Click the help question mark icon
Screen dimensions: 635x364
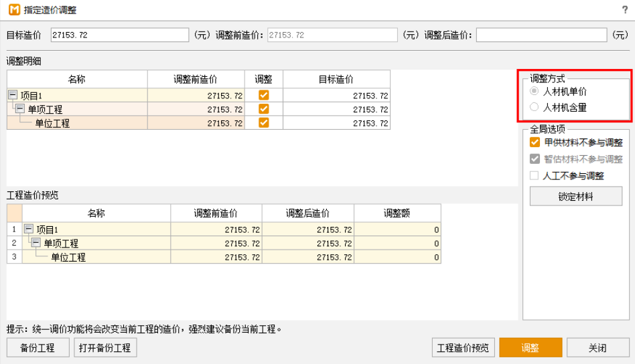pos(624,10)
